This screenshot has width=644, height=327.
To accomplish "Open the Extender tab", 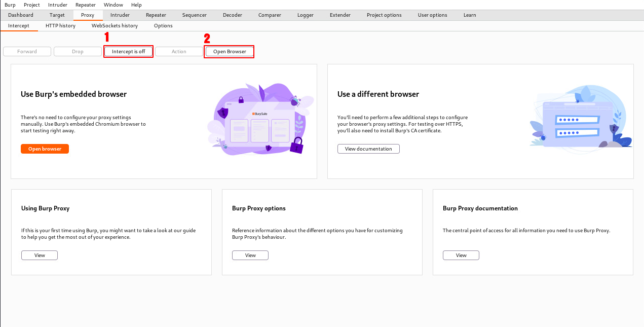I will [x=340, y=15].
